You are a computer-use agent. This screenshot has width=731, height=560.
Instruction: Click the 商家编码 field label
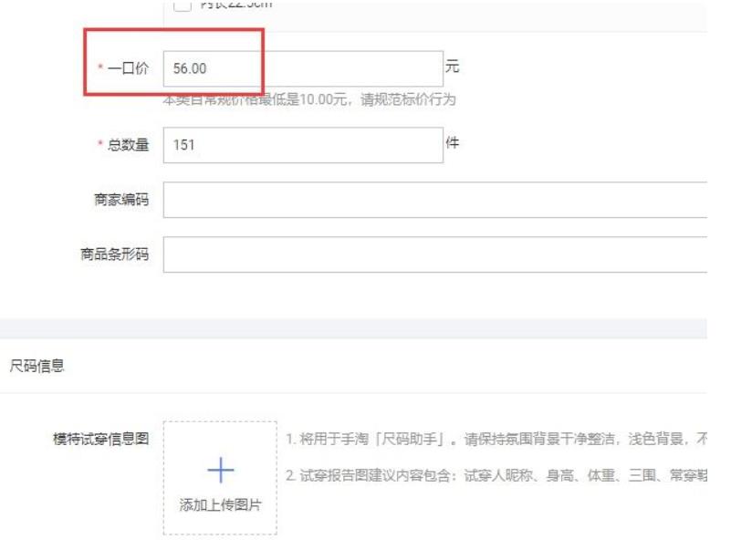(x=120, y=200)
